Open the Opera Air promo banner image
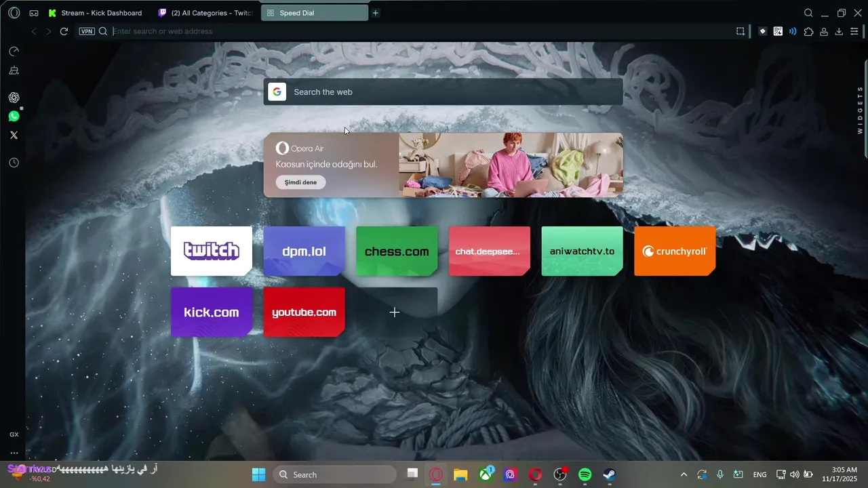This screenshot has height=488, width=868. pyautogui.click(x=511, y=165)
